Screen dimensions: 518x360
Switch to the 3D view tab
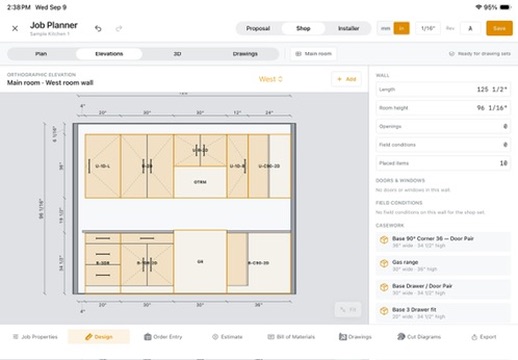[177, 54]
